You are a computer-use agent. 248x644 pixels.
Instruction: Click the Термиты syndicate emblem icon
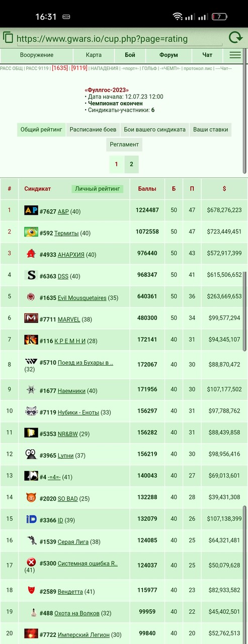(x=31, y=232)
